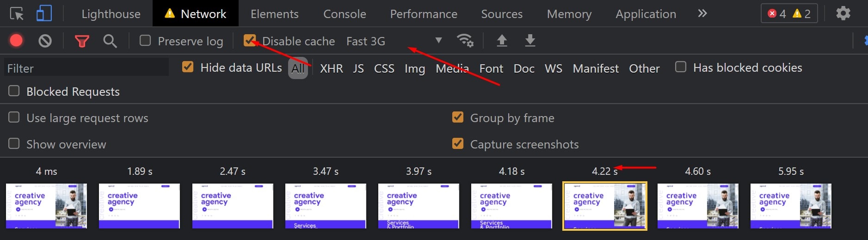Show more tabs via double chevron
The width and height of the screenshot is (868, 240).
702,13
